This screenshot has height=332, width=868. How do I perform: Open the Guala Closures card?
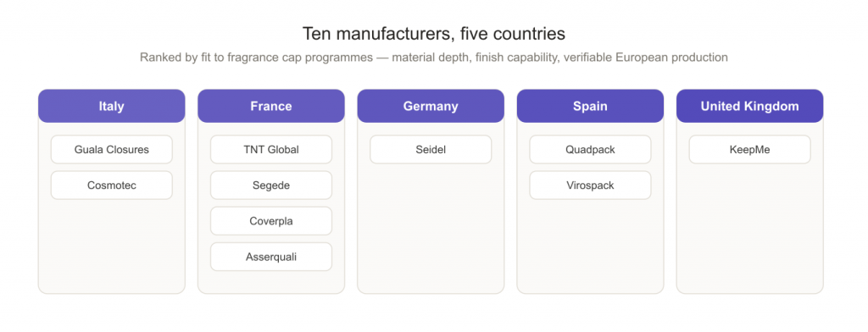tap(112, 149)
